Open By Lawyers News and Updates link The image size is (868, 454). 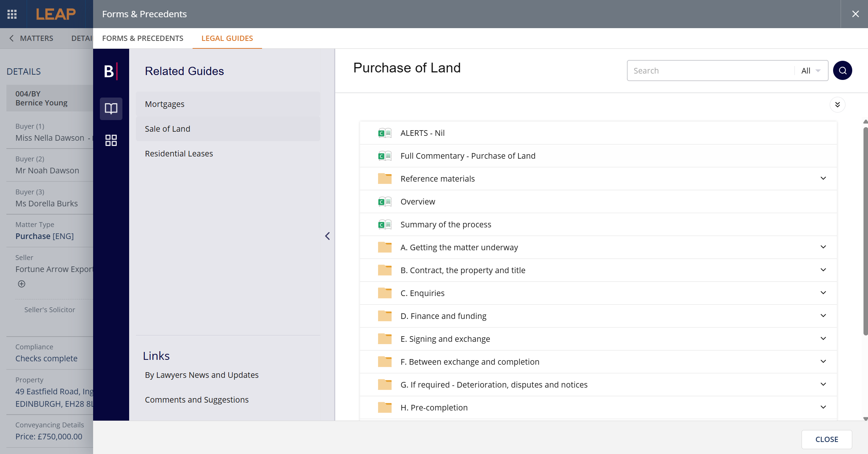(x=202, y=375)
